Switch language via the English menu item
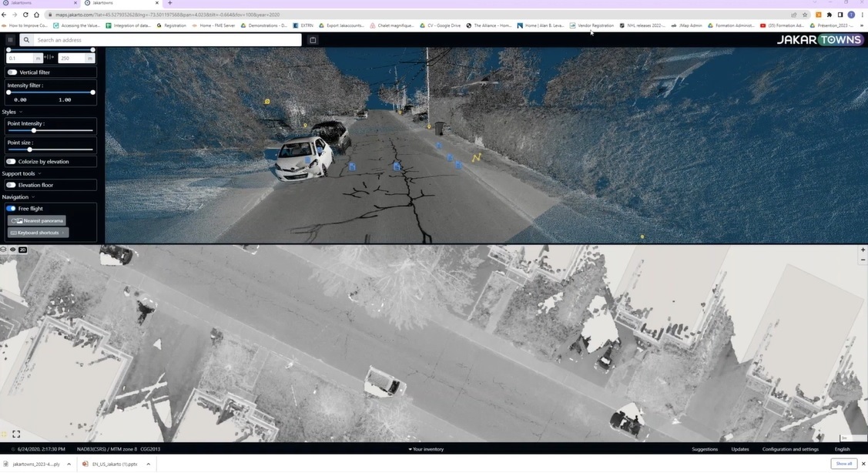 (x=841, y=449)
